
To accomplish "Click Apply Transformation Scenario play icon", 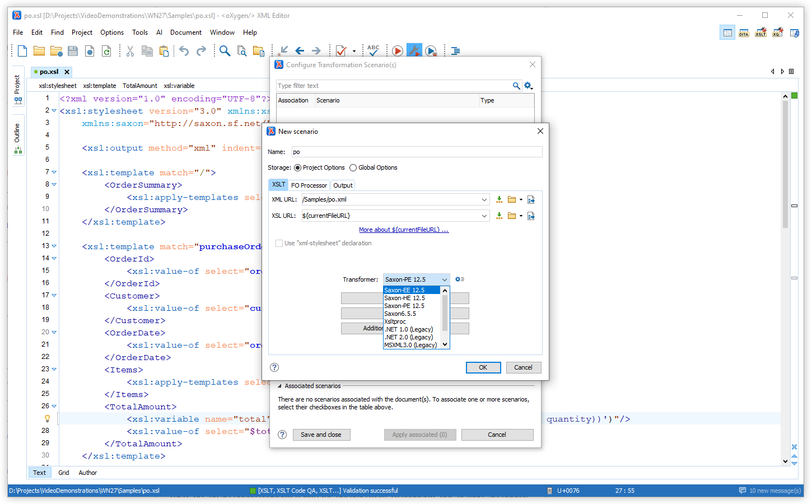I will 398,51.
